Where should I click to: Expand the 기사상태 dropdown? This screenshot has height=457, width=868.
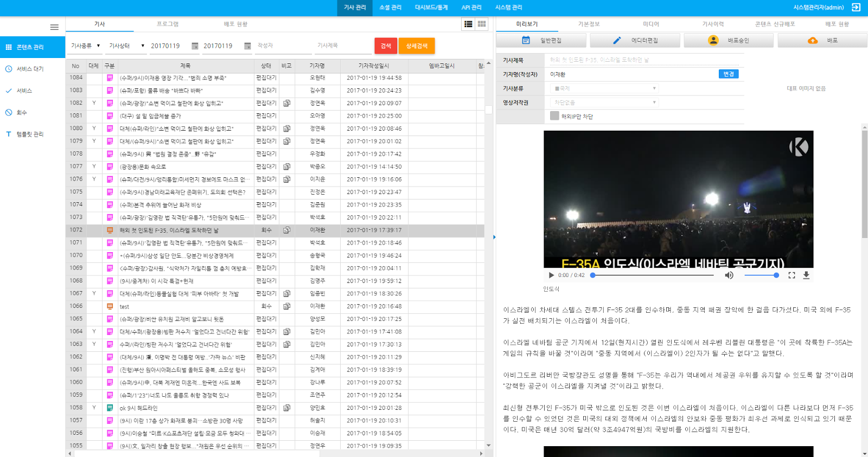(x=126, y=46)
